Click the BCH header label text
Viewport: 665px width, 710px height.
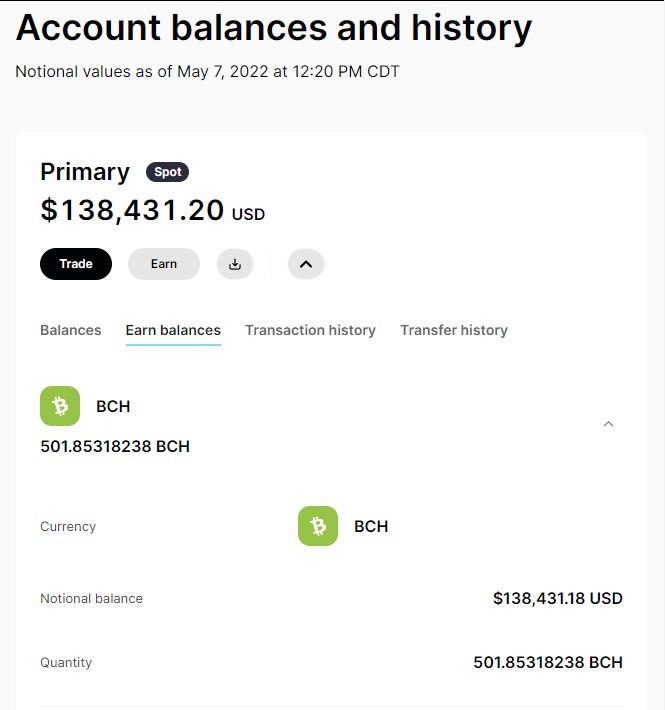[113, 406]
